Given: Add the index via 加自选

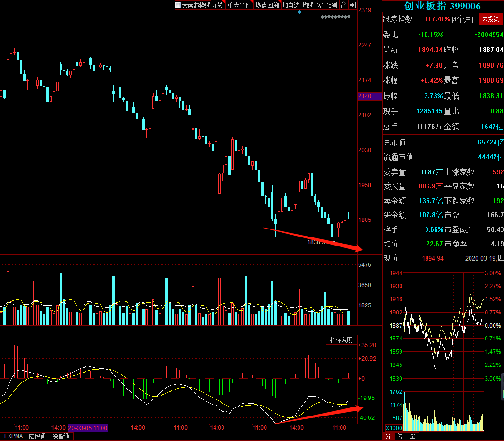Looking at the screenshot, I should [290, 5].
